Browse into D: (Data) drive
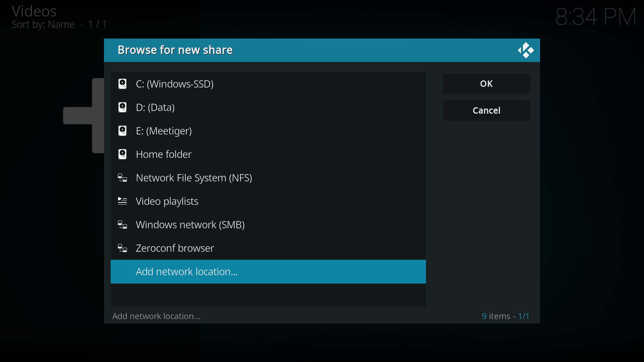This screenshot has width=644, height=362. pos(155,107)
